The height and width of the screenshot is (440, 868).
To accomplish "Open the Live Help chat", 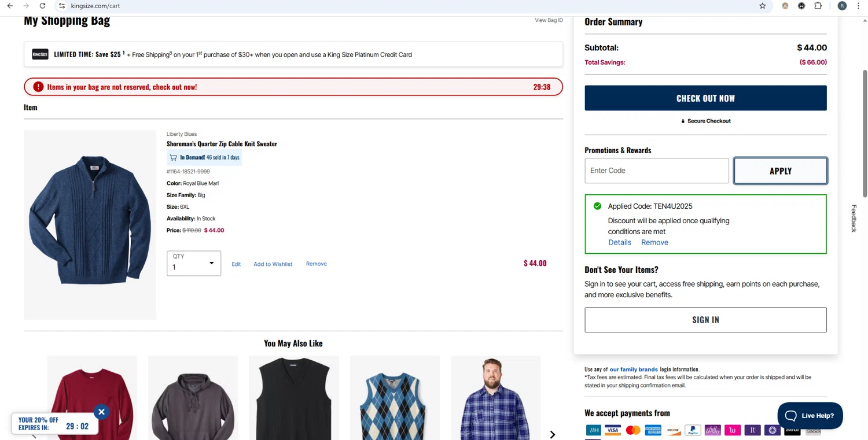I will [x=810, y=415].
